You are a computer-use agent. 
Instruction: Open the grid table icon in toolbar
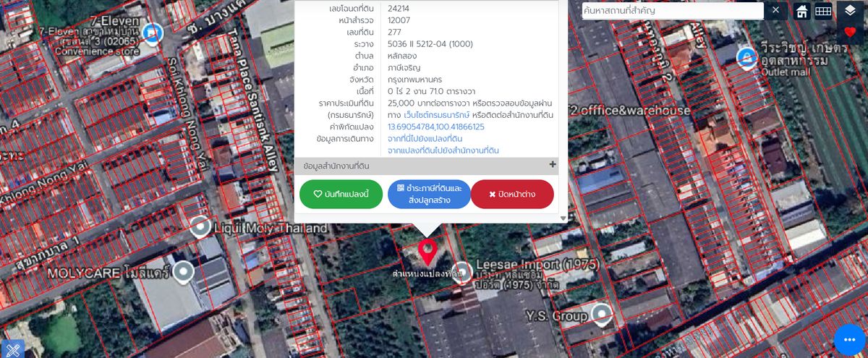pyautogui.click(x=823, y=11)
